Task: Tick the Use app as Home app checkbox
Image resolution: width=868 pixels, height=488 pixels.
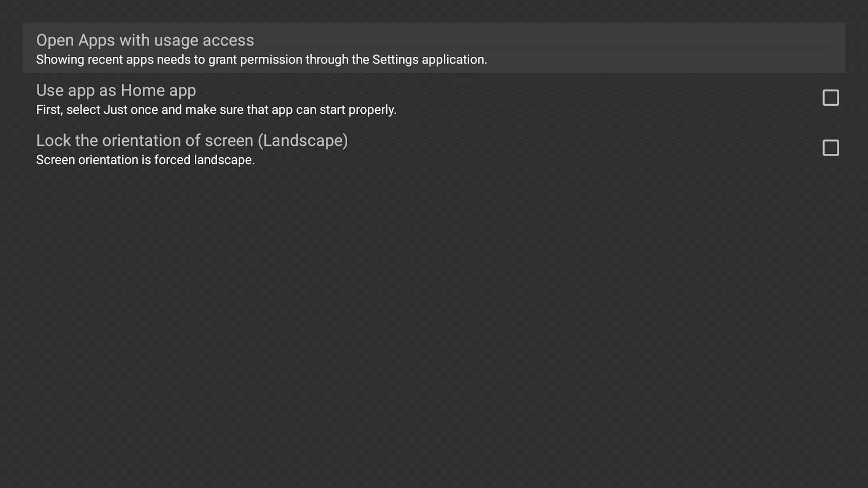Action: pos(831,98)
